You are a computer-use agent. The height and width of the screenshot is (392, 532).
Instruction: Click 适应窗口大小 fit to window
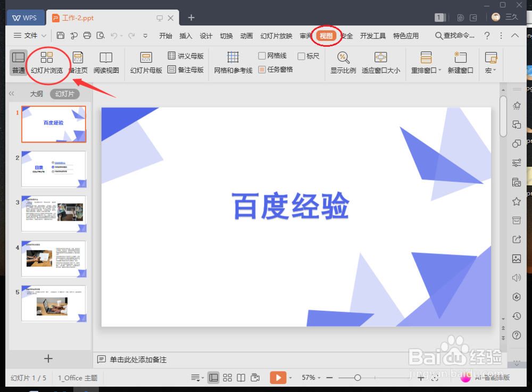(x=381, y=63)
